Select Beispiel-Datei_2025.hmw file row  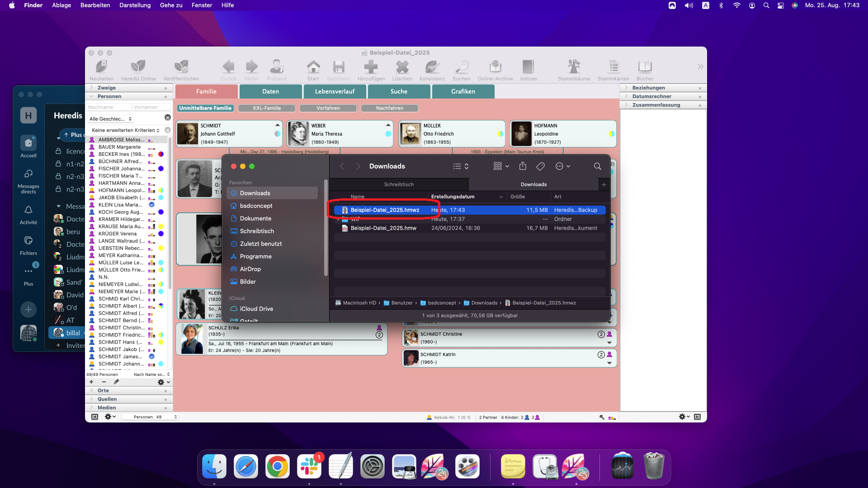383,228
